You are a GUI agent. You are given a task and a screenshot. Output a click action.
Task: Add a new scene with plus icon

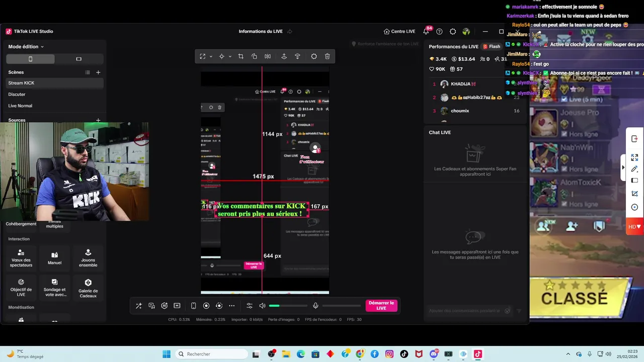point(98,72)
